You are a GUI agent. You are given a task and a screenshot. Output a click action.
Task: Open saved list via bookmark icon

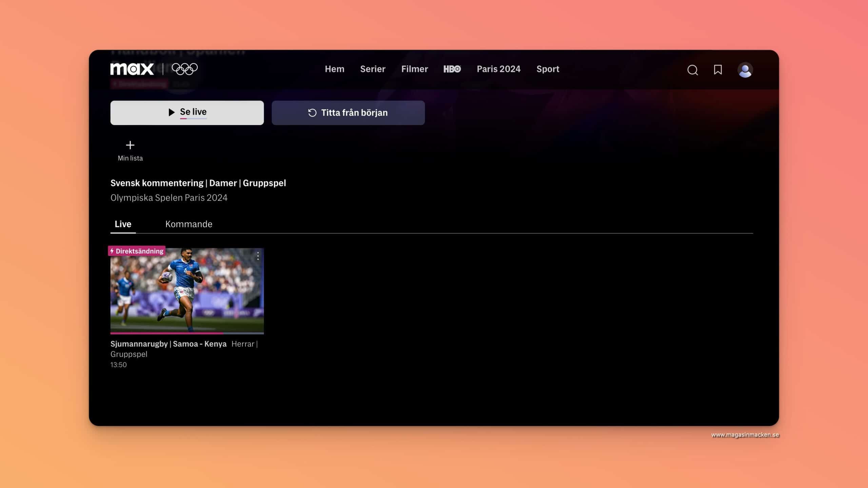point(718,70)
